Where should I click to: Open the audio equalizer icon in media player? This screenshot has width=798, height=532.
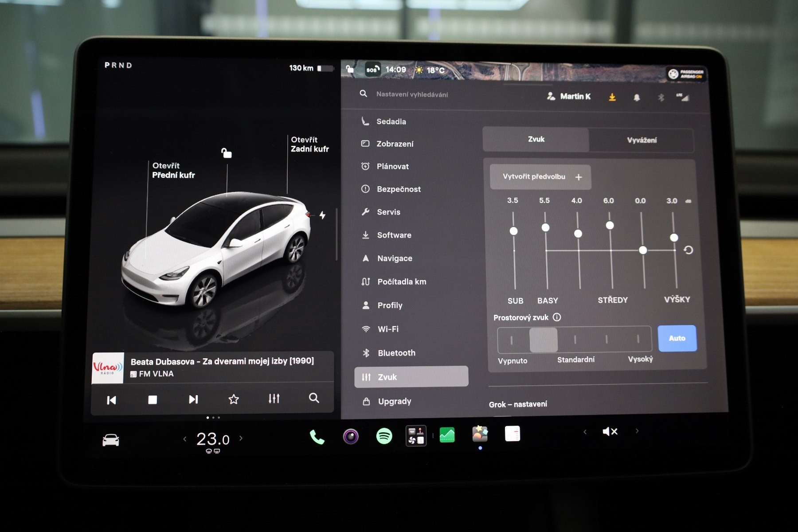(274, 398)
